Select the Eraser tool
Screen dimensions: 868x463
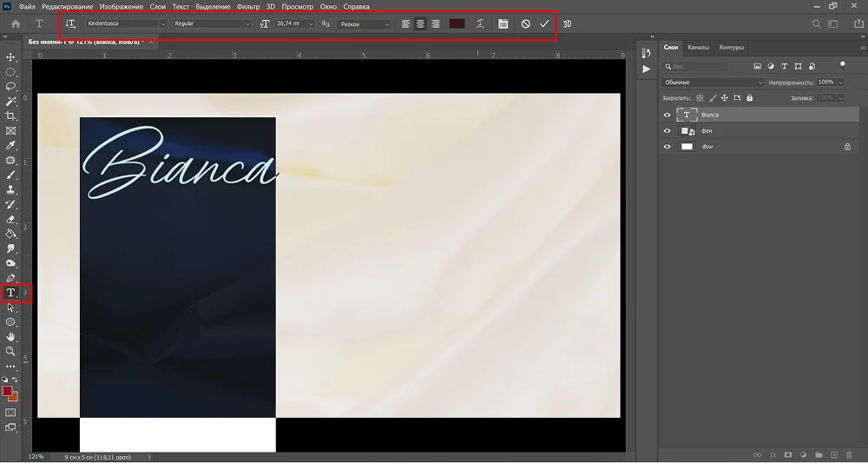10,219
